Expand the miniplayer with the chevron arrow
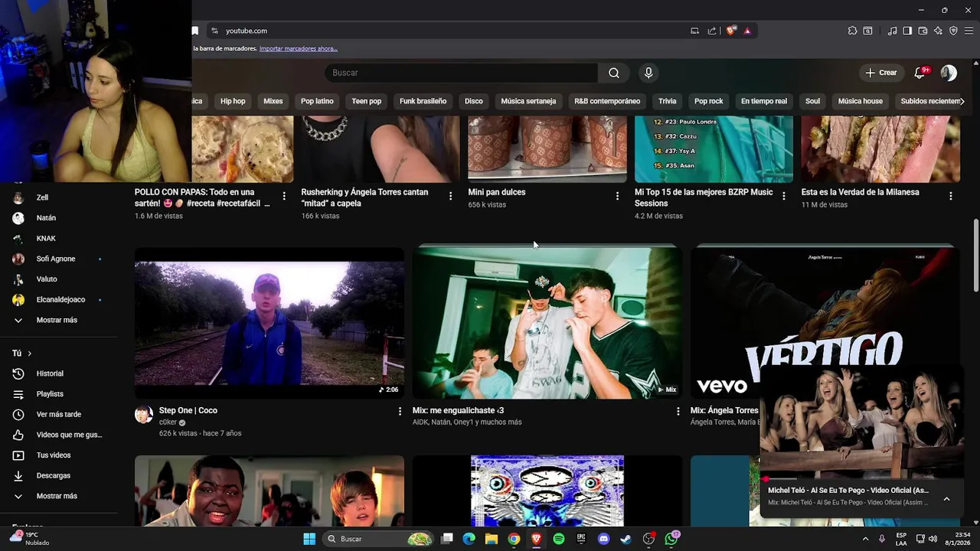The height and width of the screenshot is (551, 980). pos(946,499)
